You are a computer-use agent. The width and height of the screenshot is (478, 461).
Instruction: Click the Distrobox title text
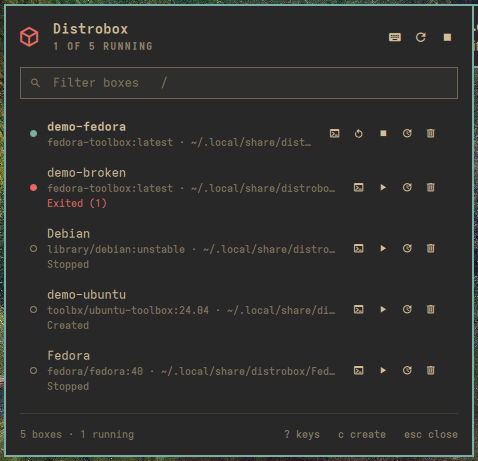click(x=91, y=29)
